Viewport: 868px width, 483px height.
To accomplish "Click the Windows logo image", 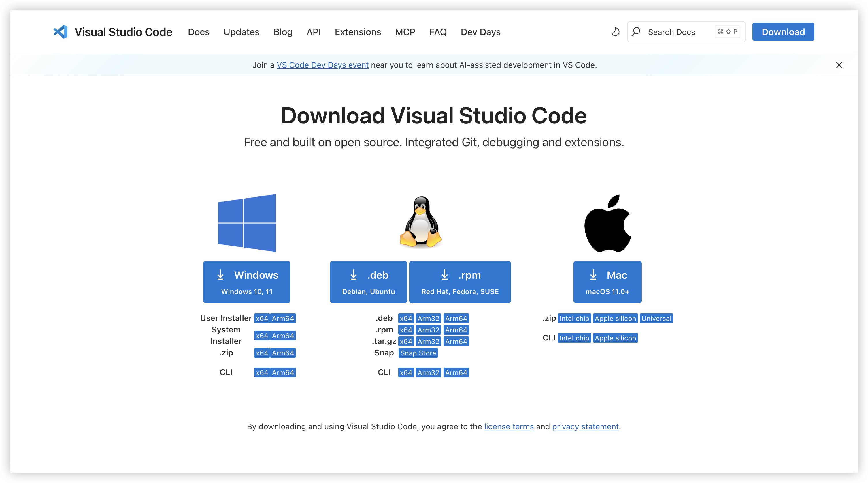I will (247, 223).
